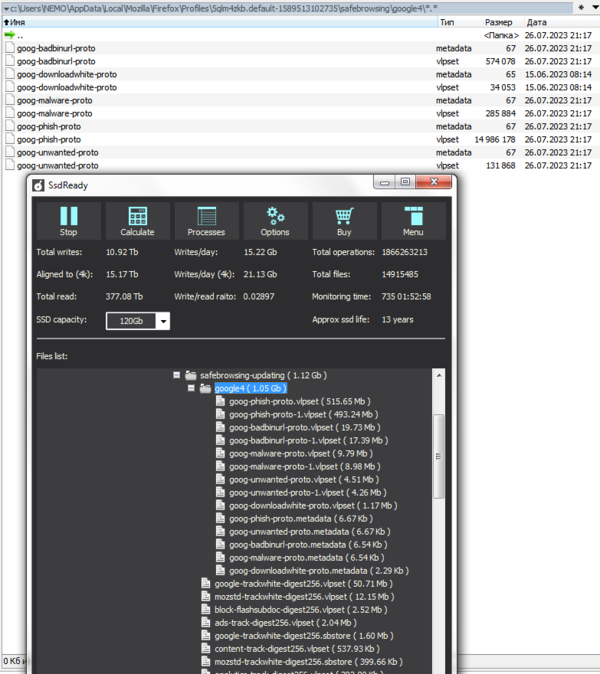Image resolution: width=600 pixels, height=674 pixels.
Task: Sort file manager by Размер column
Action: [x=502, y=22]
